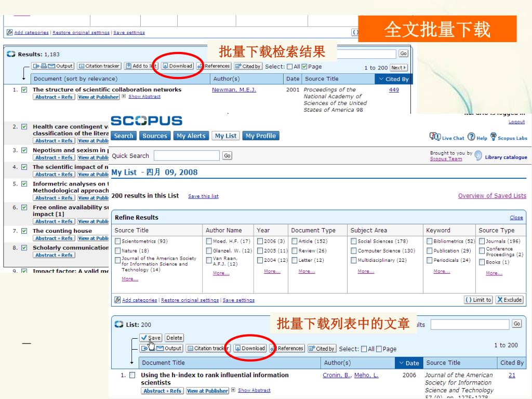Open the Scopus Labs icon

point(494,137)
